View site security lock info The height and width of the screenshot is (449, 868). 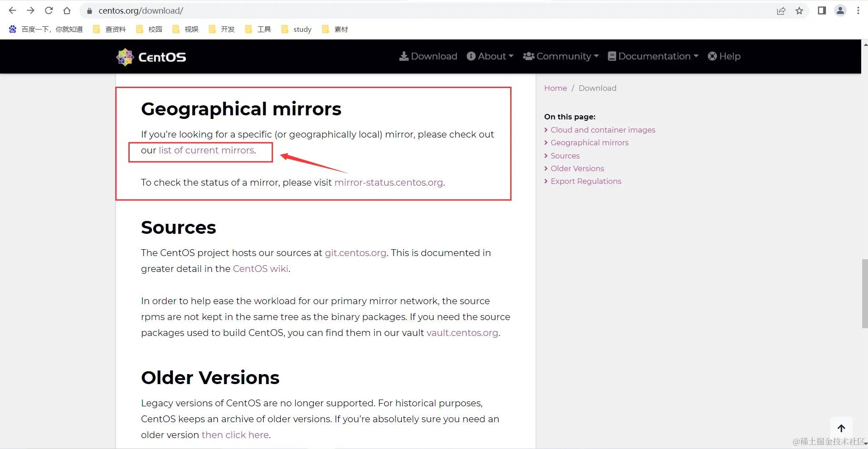89,11
